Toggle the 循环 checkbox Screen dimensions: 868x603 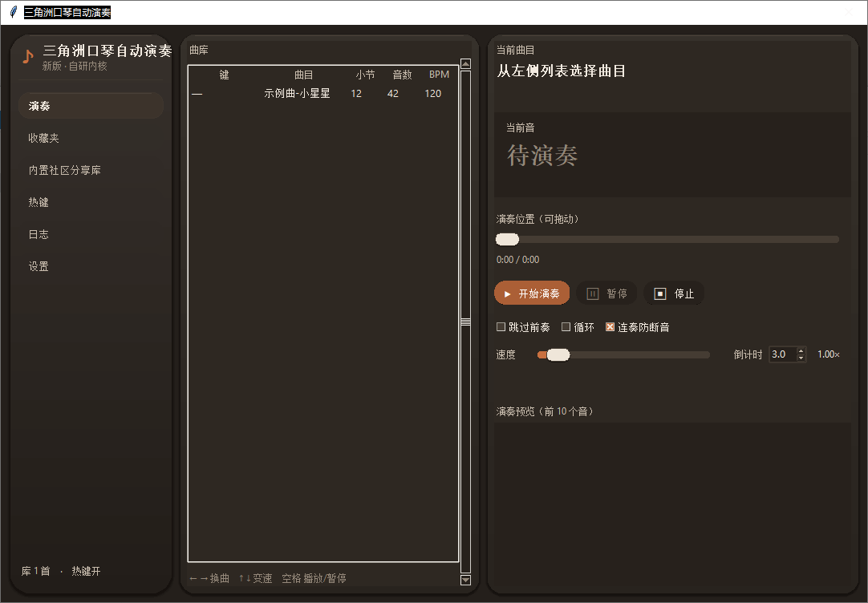[x=566, y=327]
